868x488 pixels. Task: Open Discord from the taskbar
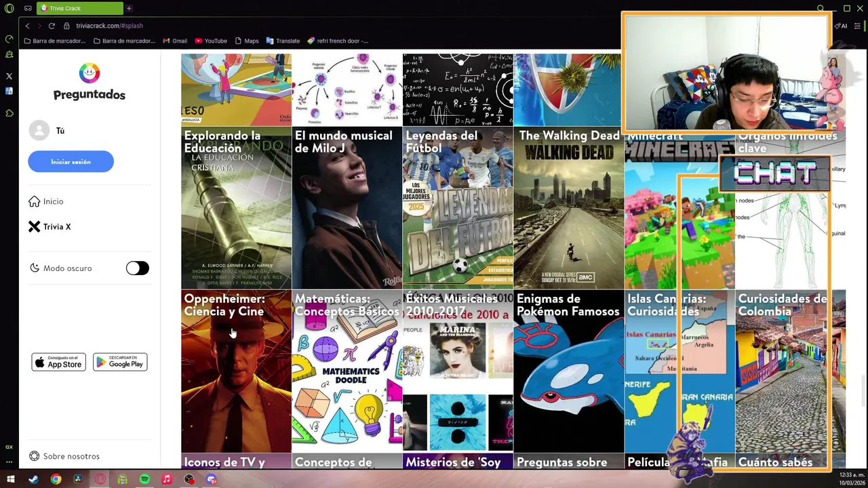click(212, 479)
